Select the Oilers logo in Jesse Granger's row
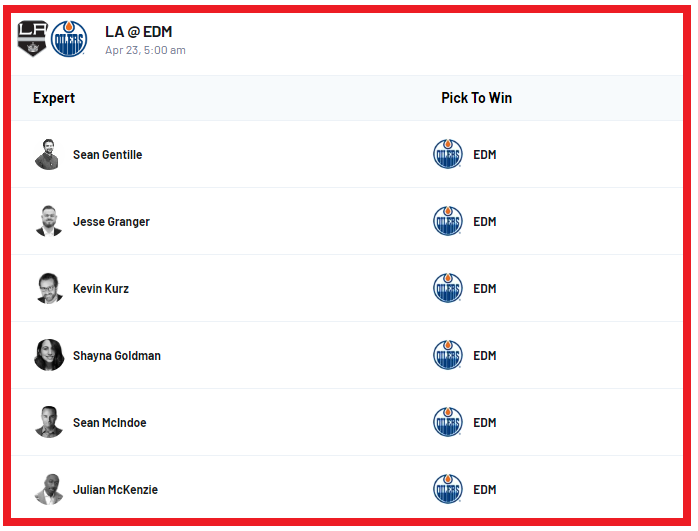The height and width of the screenshot is (531, 698). [x=448, y=221]
